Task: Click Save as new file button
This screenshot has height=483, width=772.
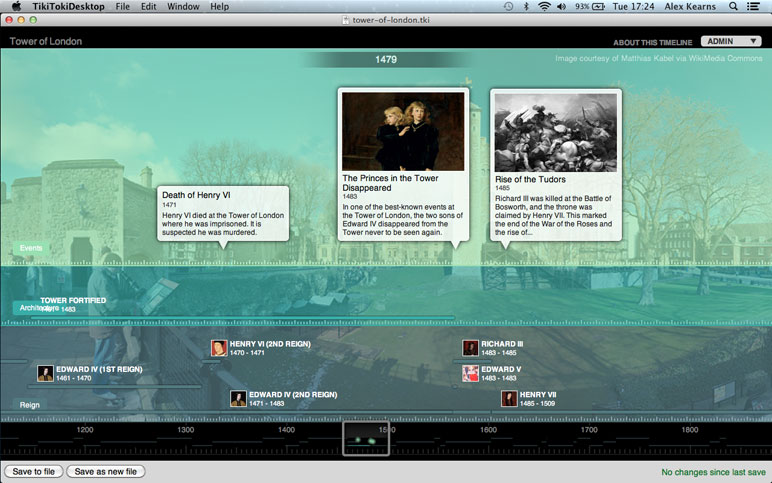Action: click(106, 471)
